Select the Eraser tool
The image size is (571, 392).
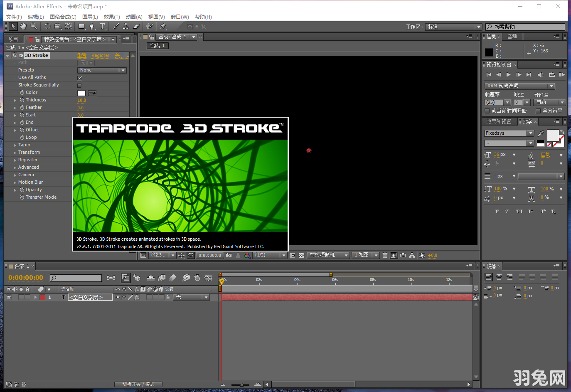click(136, 27)
